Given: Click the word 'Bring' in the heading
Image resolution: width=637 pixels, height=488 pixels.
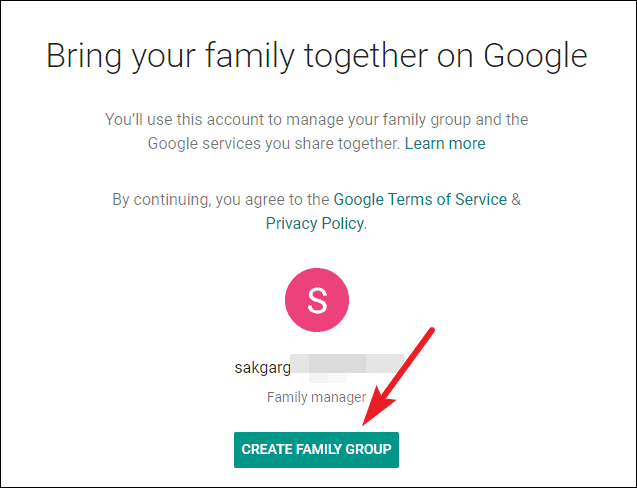Looking at the screenshot, I should [84, 56].
